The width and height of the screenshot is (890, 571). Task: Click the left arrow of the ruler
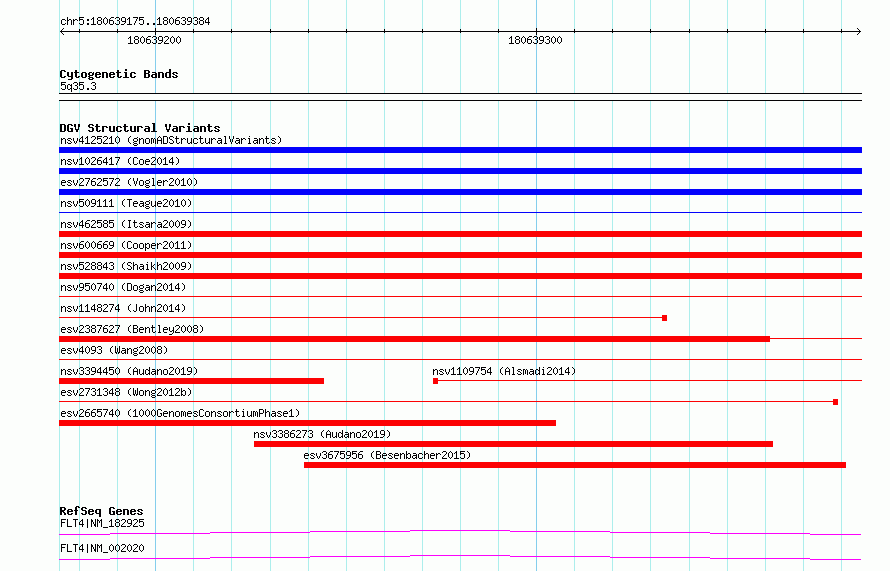pyautogui.click(x=62, y=31)
